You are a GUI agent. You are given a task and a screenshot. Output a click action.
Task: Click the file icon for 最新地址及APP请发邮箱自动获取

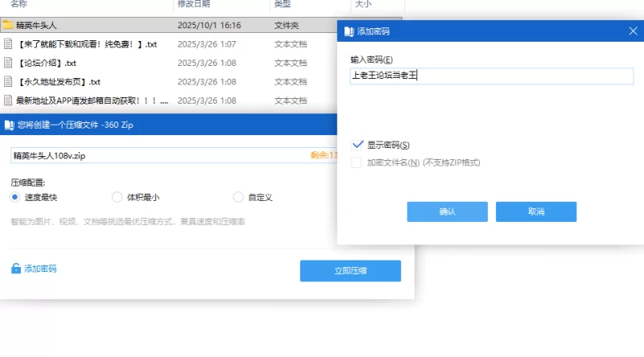click(x=8, y=101)
